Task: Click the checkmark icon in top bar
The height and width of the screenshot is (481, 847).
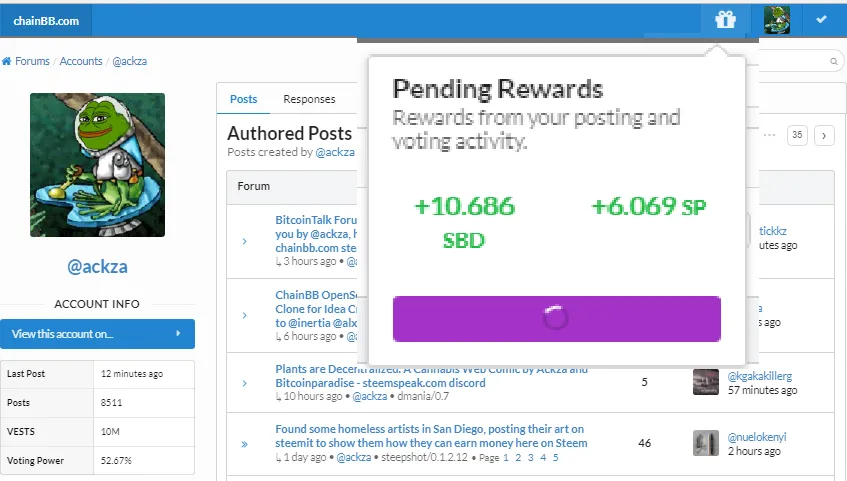Action: [x=822, y=19]
